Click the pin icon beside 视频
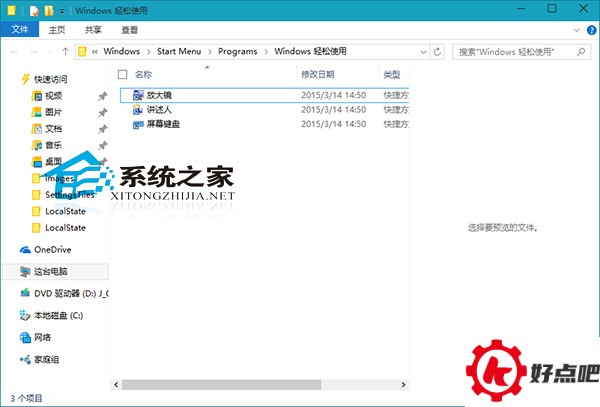 pyautogui.click(x=103, y=96)
